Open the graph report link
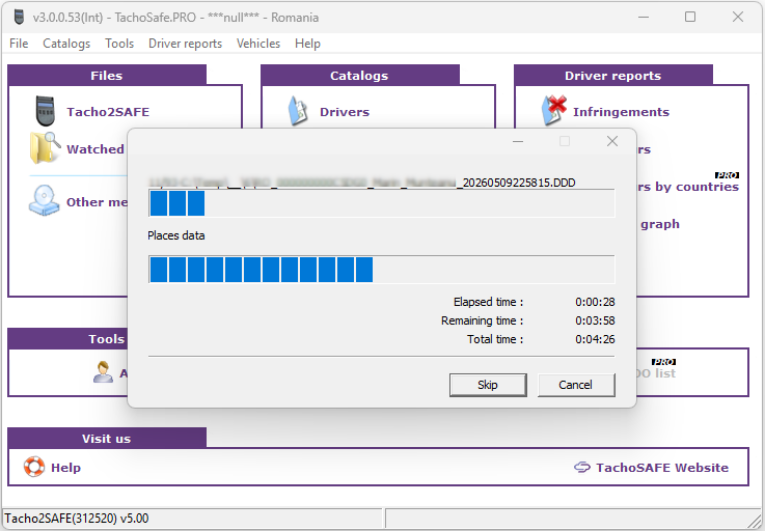 [x=660, y=224]
